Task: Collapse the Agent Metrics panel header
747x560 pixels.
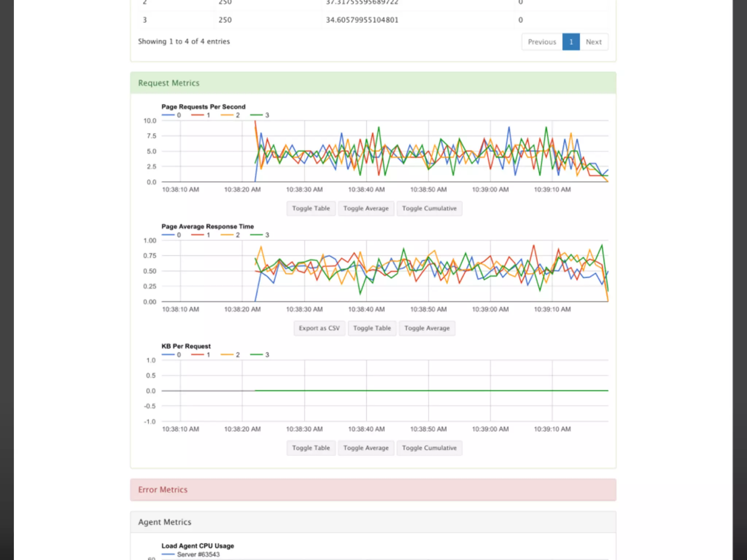Action: [165, 522]
